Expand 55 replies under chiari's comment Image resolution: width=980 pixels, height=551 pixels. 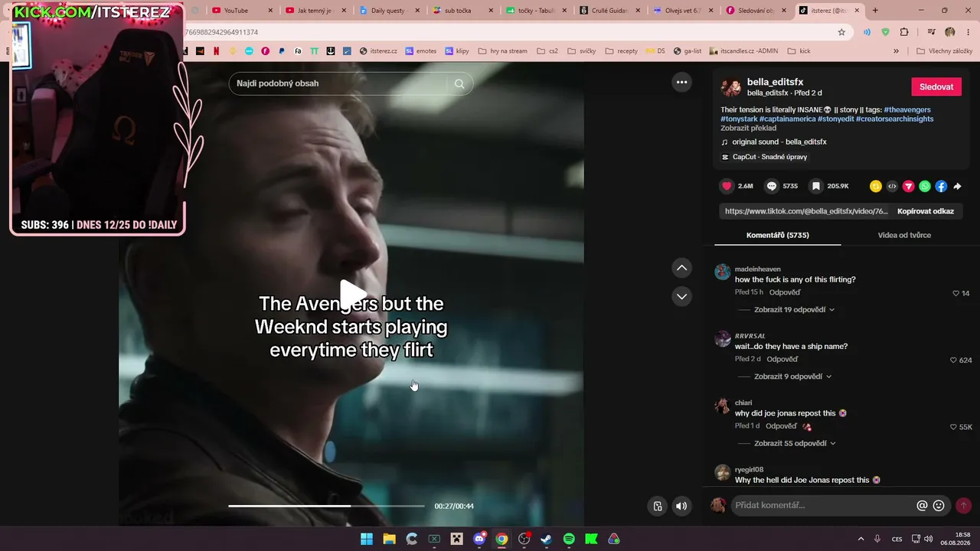pyautogui.click(x=795, y=443)
